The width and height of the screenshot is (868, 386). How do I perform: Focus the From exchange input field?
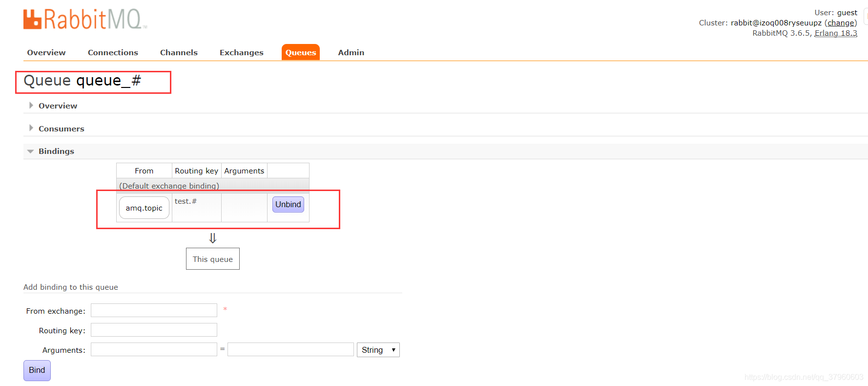click(x=154, y=310)
